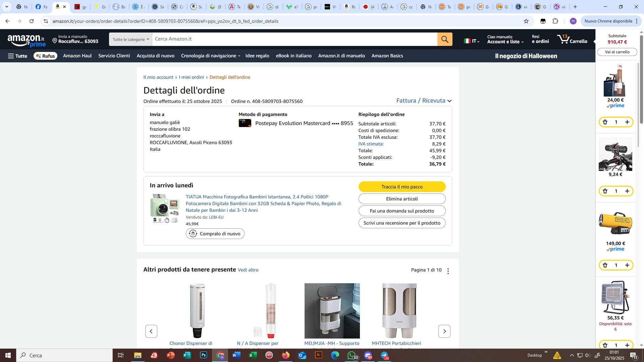Bookmark this page with the star icon

click(x=526, y=21)
